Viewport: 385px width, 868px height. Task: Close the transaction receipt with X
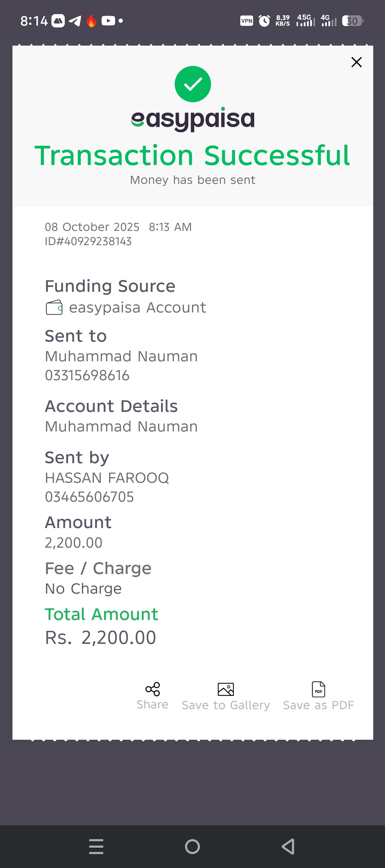click(x=356, y=62)
